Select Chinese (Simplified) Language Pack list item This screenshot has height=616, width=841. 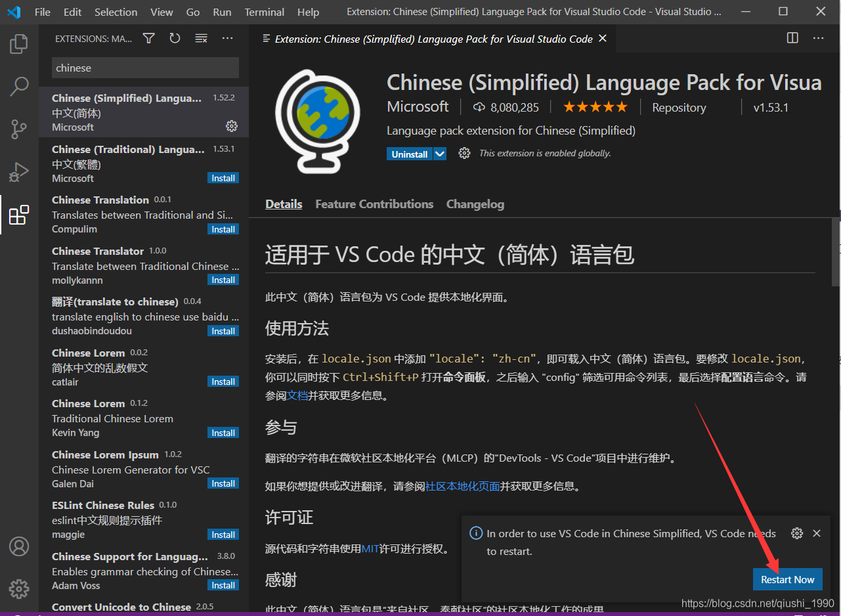click(144, 112)
